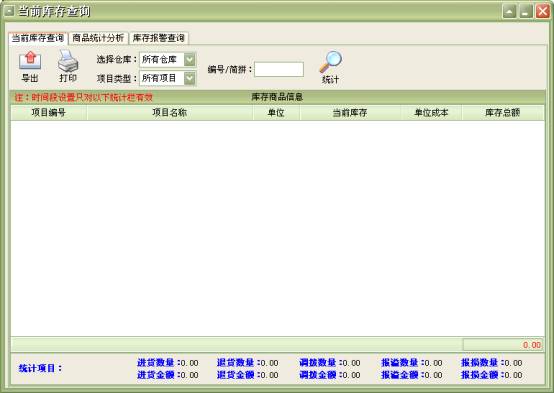
Task: Switch to the 商品统计分析 tab
Action: point(98,38)
